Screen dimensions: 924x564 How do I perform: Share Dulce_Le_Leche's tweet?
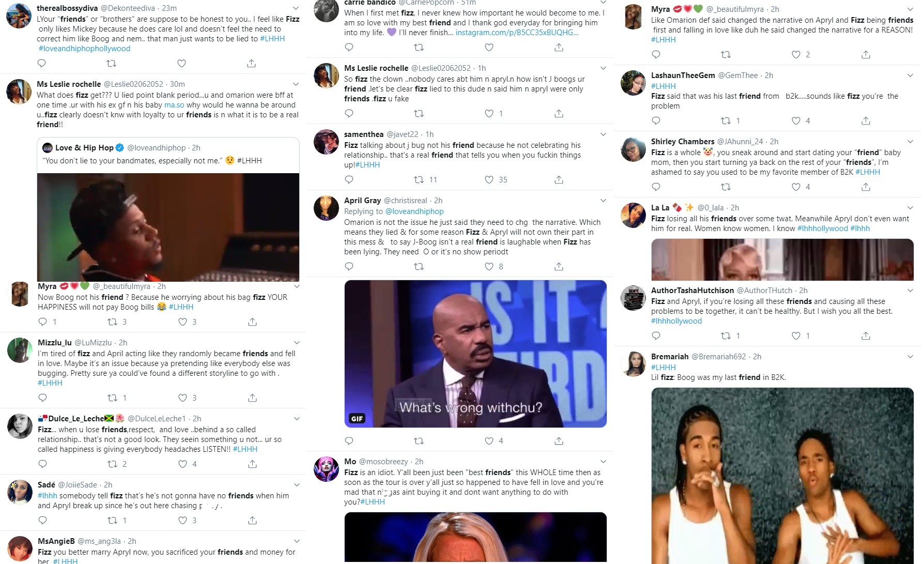point(252,464)
